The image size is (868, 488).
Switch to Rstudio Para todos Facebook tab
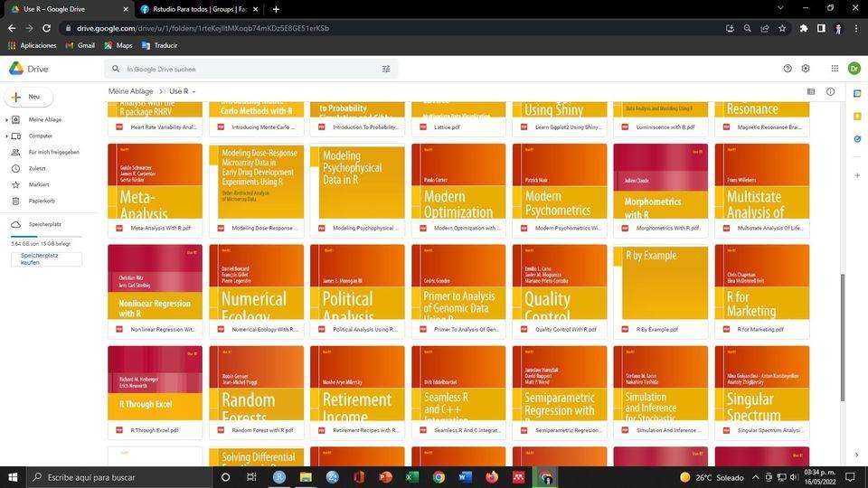199,9
